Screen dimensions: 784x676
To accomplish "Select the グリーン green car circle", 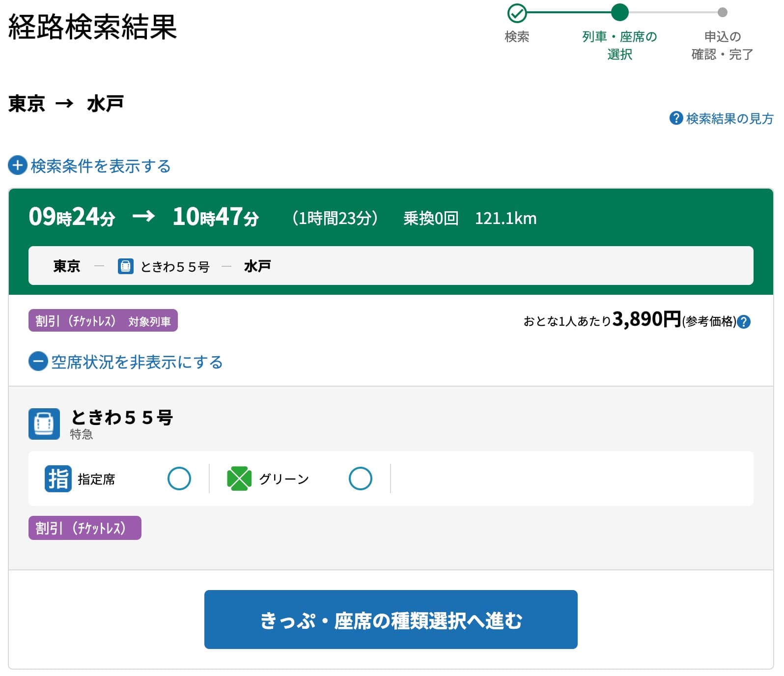I will click(x=361, y=479).
